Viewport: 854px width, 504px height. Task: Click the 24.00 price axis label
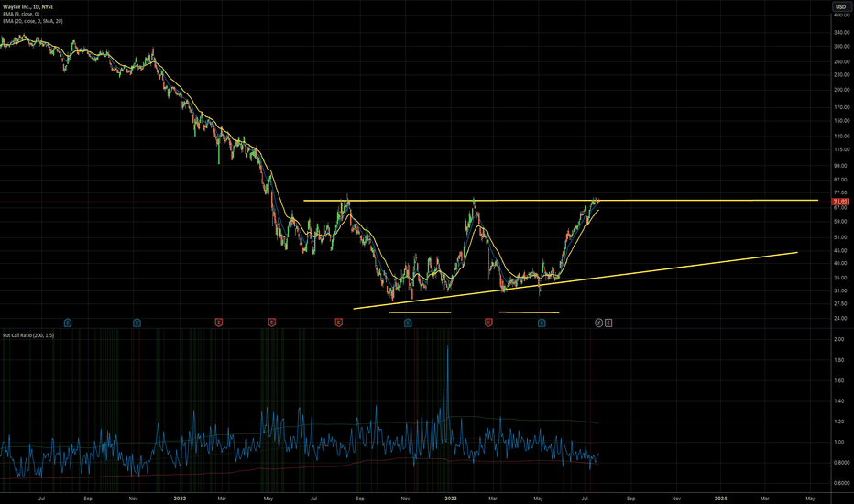pos(840,318)
